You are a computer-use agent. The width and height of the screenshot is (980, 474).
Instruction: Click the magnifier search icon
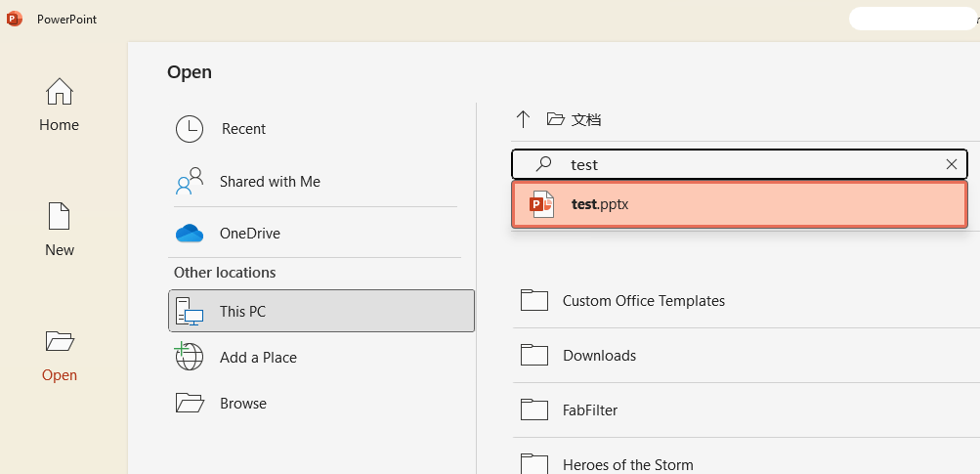click(544, 164)
